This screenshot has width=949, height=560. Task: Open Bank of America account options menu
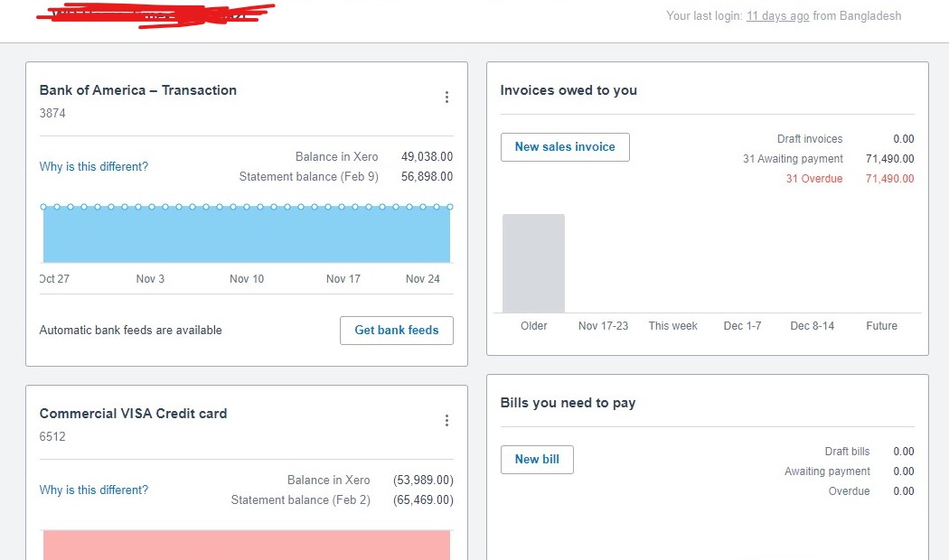446,98
